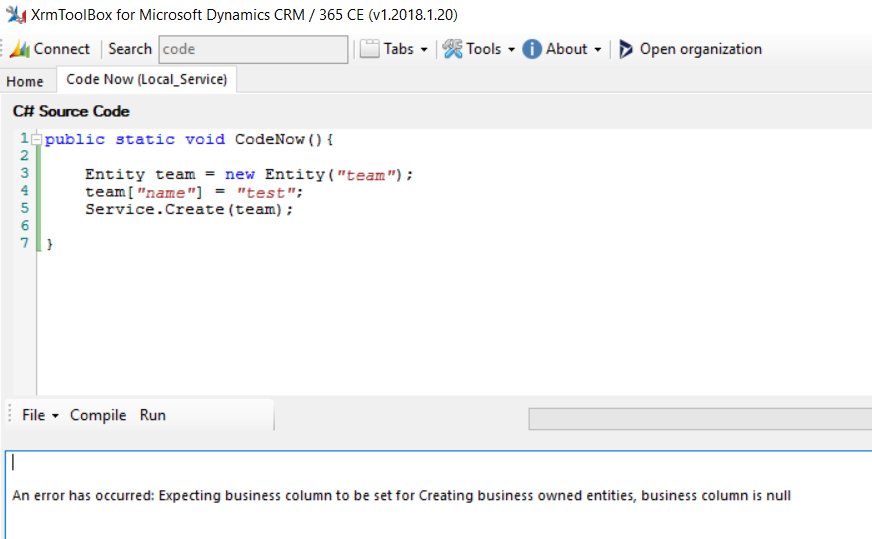This screenshot has width=872, height=539.
Task: Click the Search label
Action: (130, 49)
